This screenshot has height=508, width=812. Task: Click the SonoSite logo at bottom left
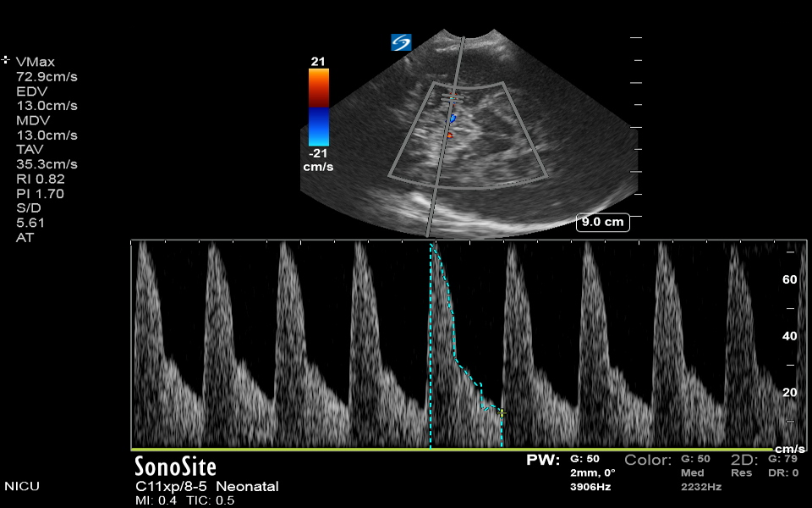click(x=175, y=467)
